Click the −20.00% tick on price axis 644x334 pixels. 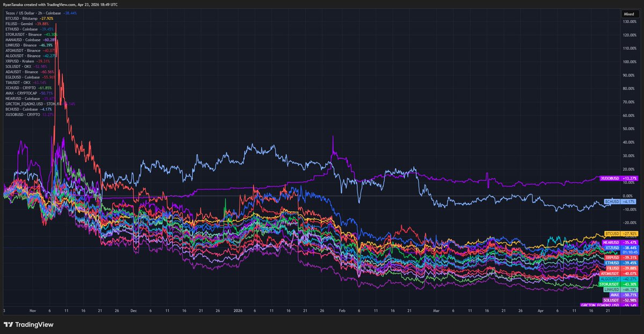click(x=630, y=223)
